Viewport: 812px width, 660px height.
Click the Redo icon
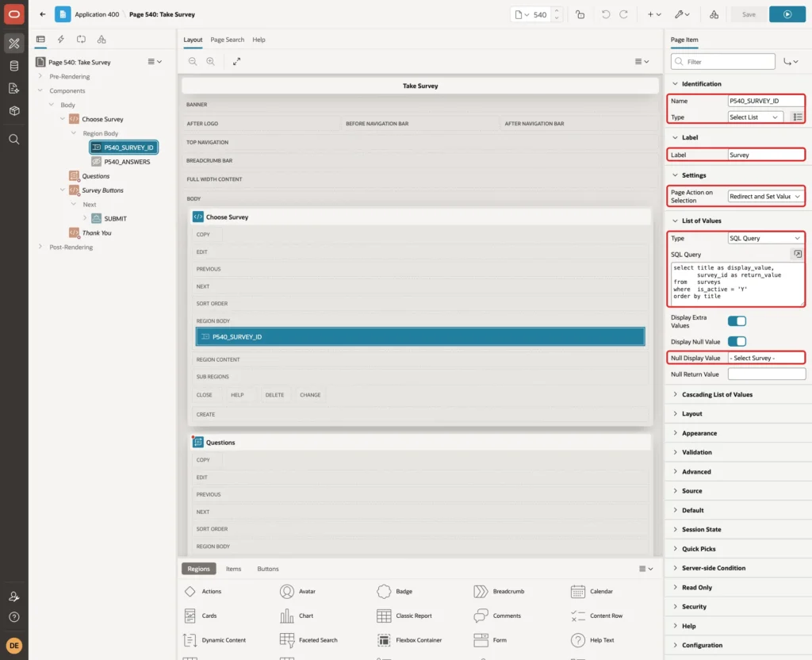coord(623,14)
